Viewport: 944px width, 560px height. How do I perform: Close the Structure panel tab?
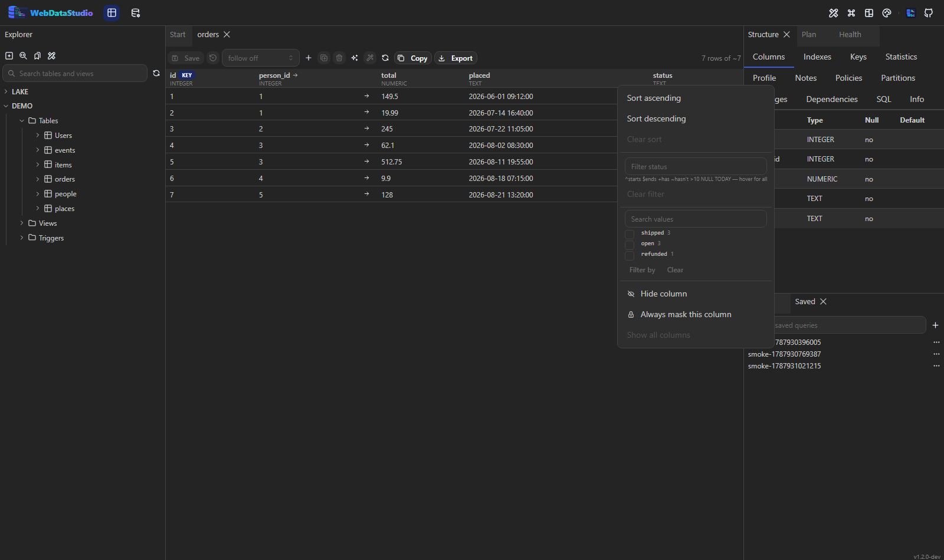(x=786, y=35)
